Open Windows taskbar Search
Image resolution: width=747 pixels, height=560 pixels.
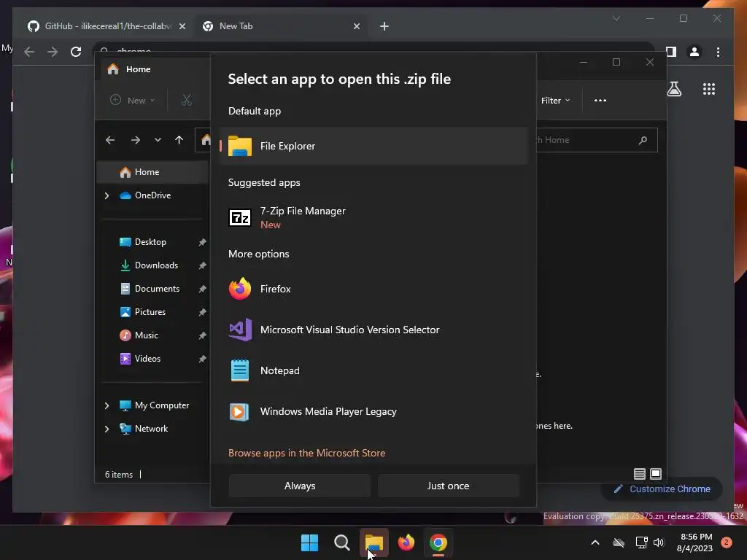[341, 542]
